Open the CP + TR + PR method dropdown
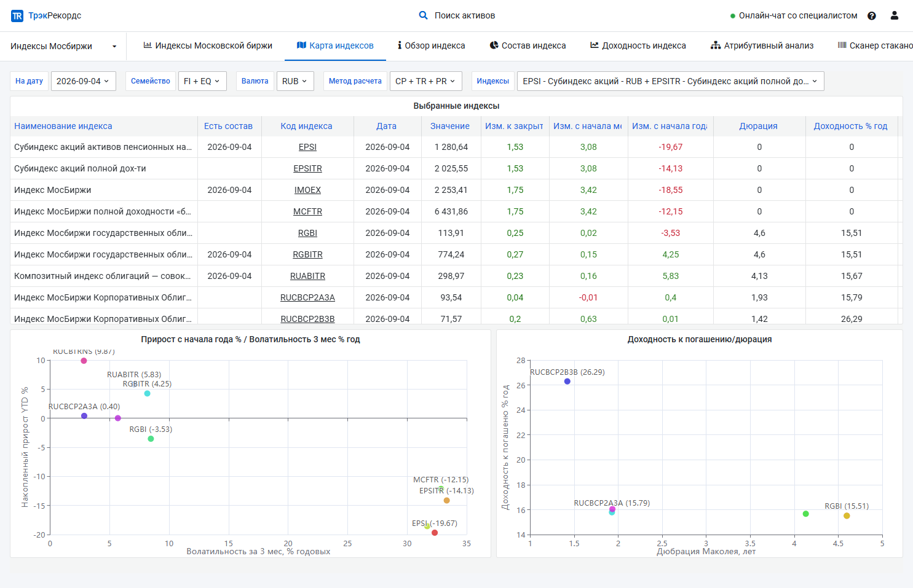This screenshot has height=588, width=913. 425,81
